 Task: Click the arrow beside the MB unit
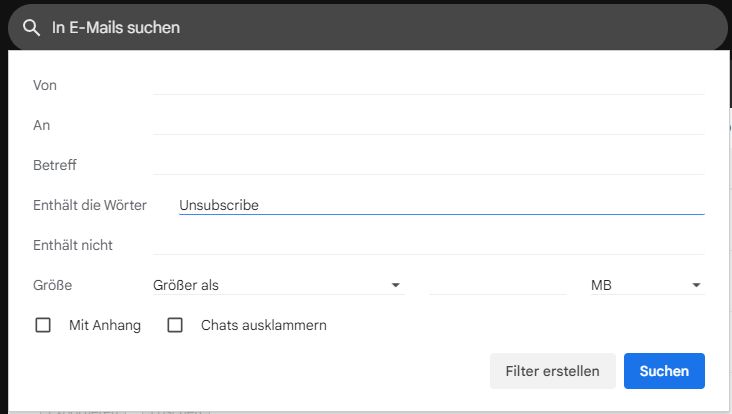coord(696,285)
